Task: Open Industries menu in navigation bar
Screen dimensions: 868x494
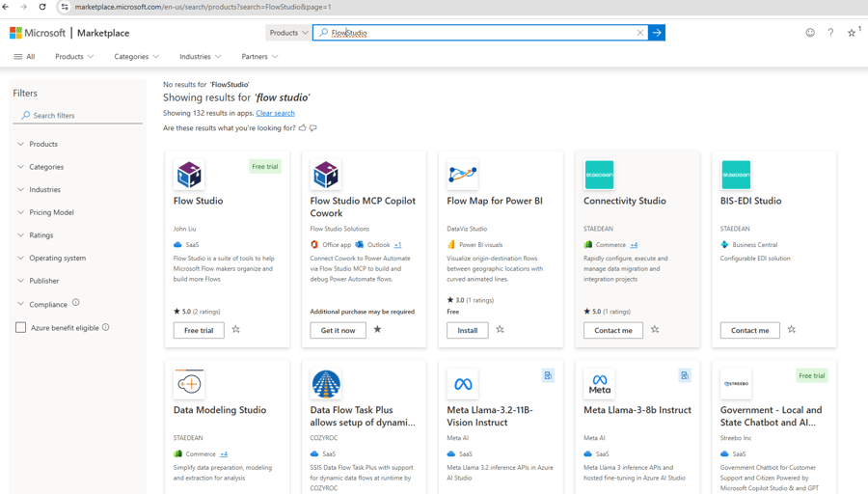Action: tap(200, 57)
